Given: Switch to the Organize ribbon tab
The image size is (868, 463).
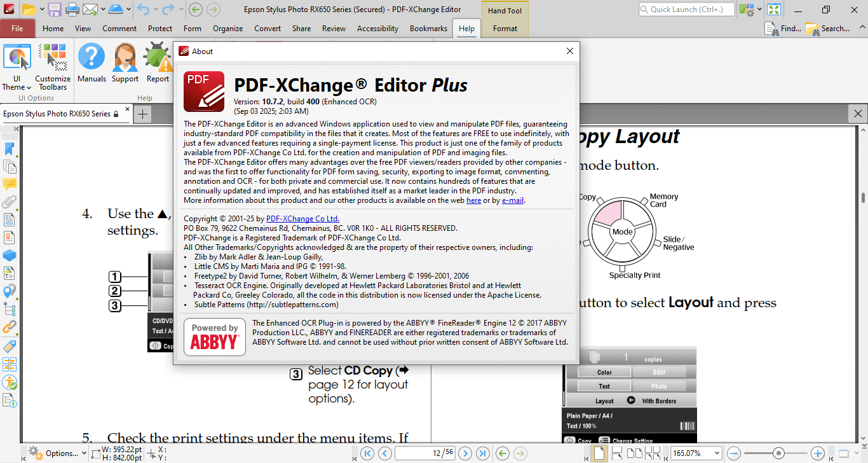Looking at the screenshot, I should (x=228, y=28).
